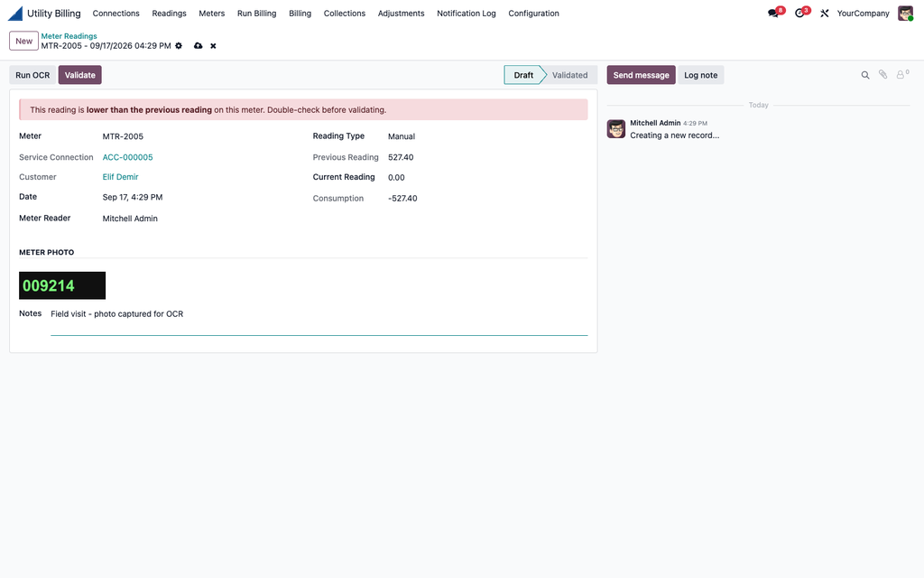Open the Run Billing menu
The height and width of the screenshot is (578, 924).
pos(257,13)
